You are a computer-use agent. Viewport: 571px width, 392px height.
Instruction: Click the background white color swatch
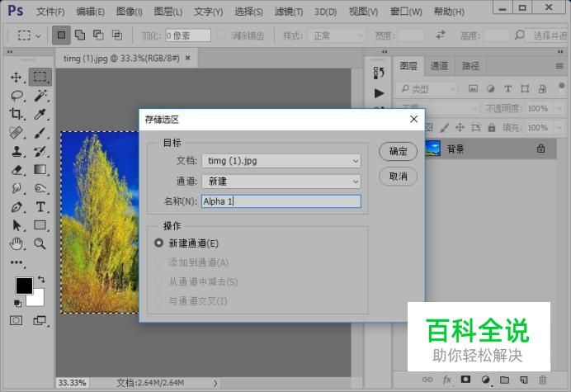(x=39, y=299)
